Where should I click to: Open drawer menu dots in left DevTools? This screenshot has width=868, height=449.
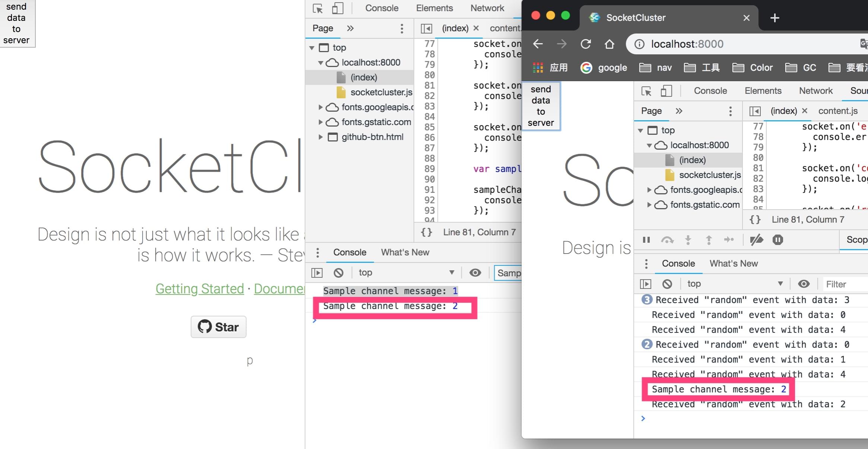click(317, 253)
